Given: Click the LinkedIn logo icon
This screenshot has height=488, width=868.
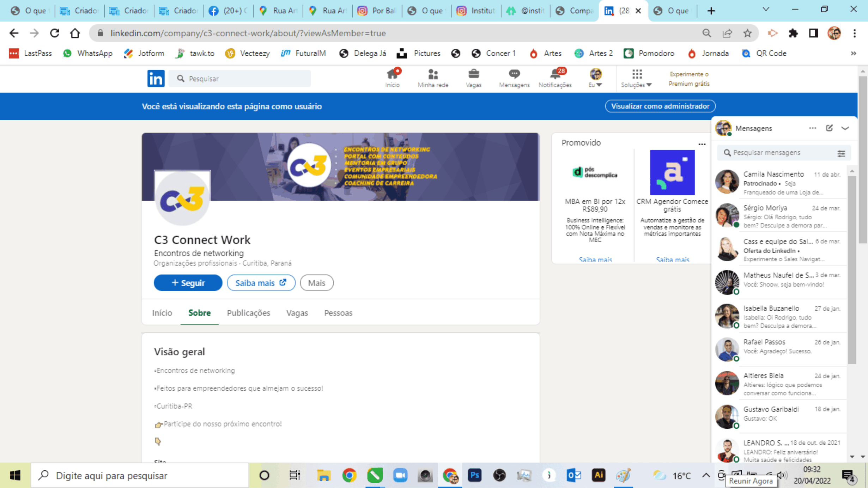Looking at the screenshot, I should pos(156,78).
